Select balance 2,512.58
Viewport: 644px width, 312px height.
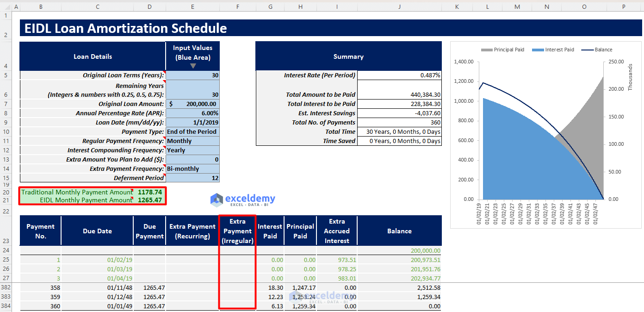[399, 287]
